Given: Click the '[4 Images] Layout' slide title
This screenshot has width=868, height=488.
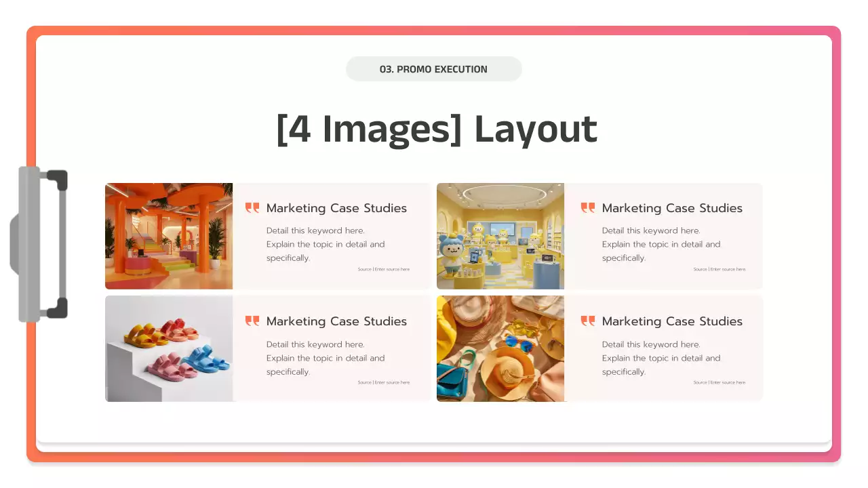Looking at the screenshot, I should click(x=437, y=129).
